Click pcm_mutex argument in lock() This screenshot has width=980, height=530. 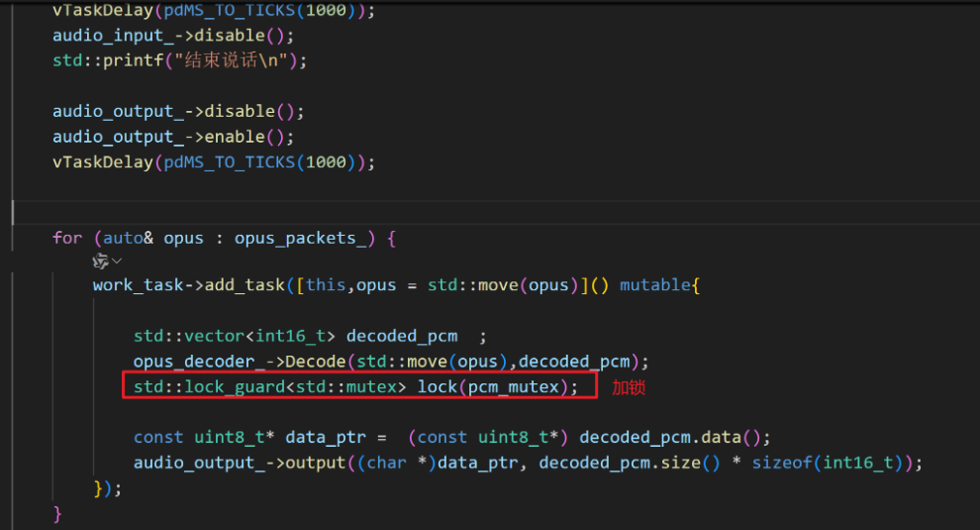[x=513, y=387]
